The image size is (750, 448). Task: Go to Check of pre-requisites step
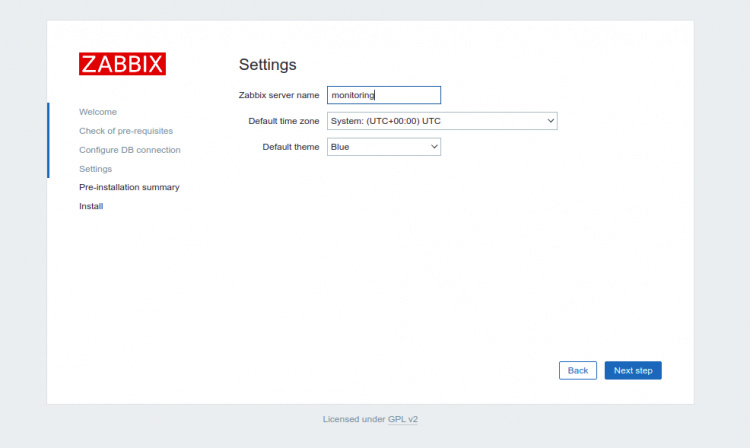click(x=126, y=131)
